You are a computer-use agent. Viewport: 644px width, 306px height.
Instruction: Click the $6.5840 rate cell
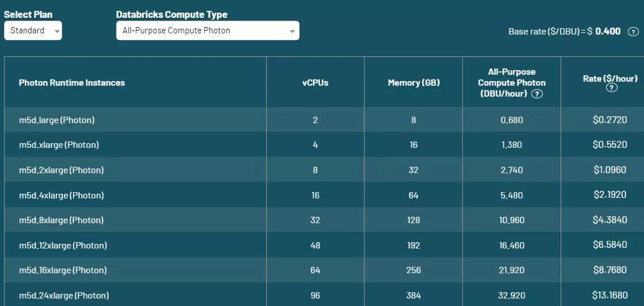click(610, 245)
